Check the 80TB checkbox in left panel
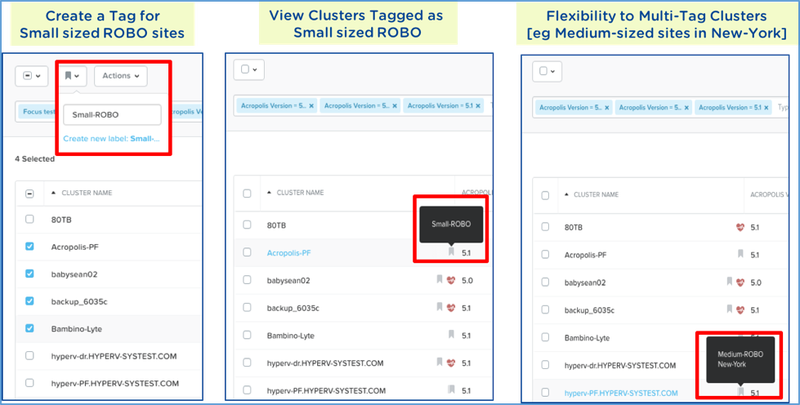 click(x=30, y=219)
